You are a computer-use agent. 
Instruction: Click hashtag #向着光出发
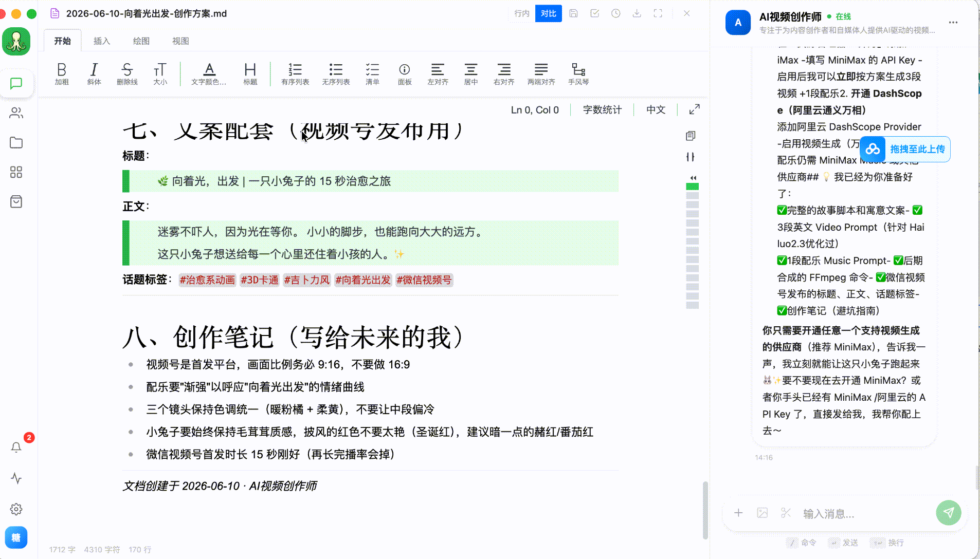pos(363,280)
